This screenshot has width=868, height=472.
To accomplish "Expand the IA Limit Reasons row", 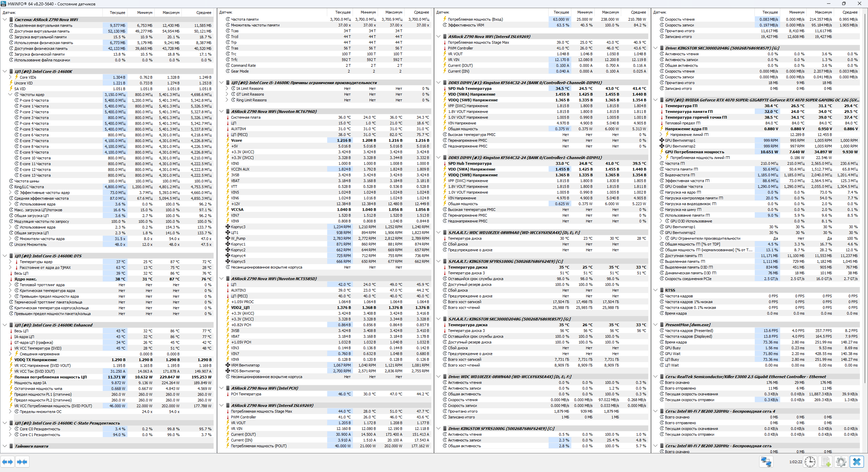I will 227,88.
